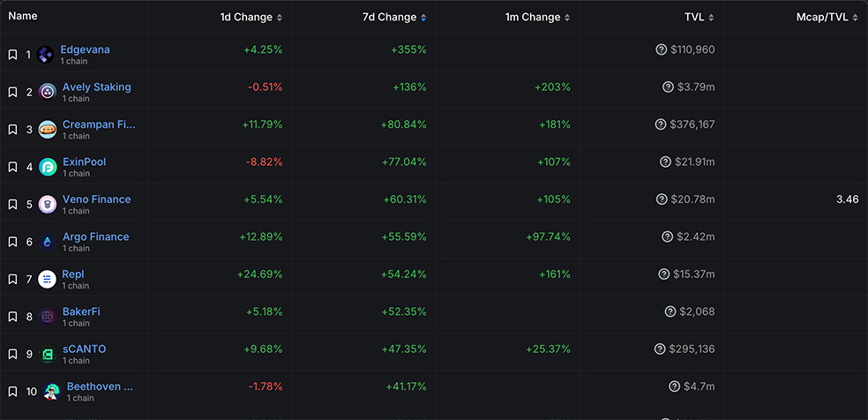868x420 pixels.
Task: Open the BakerFi protocol link
Action: [x=81, y=311]
